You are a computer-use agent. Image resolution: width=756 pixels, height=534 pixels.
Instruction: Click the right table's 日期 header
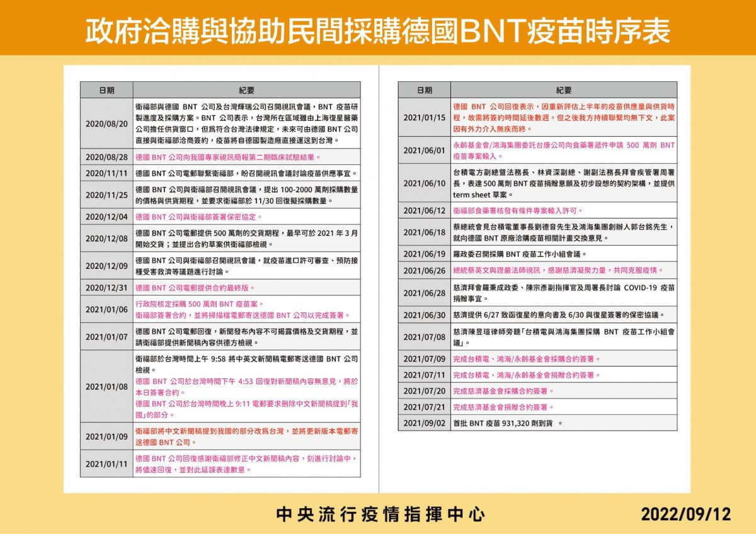tap(424, 90)
